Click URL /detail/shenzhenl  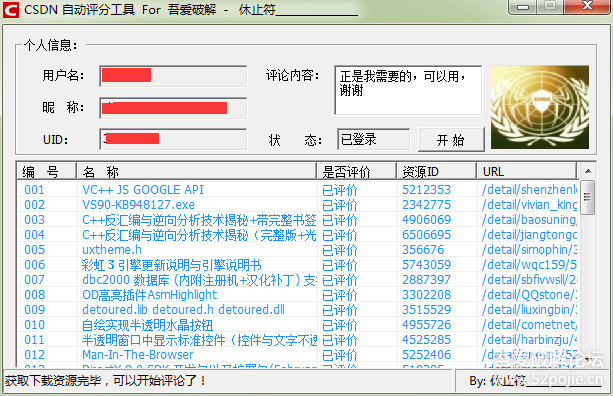tap(529, 190)
